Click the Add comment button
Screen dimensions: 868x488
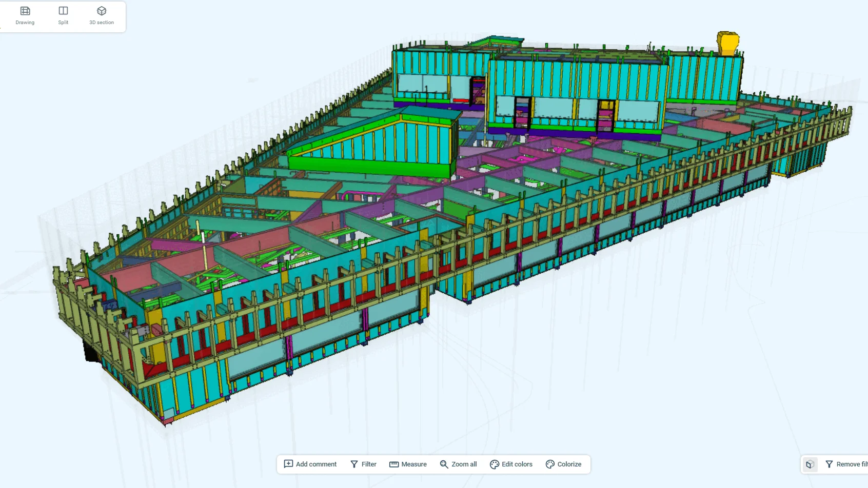[x=310, y=464]
